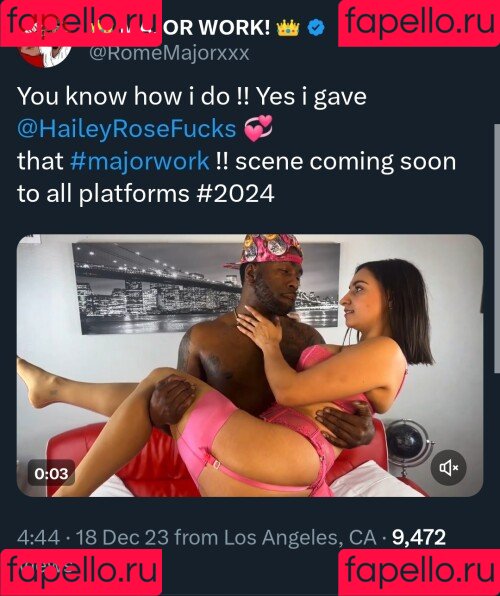This screenshot has height=596, width=500.
Task: Open the #majorwork hashtag
Action: pyautogui.click(x=140, y=161)
